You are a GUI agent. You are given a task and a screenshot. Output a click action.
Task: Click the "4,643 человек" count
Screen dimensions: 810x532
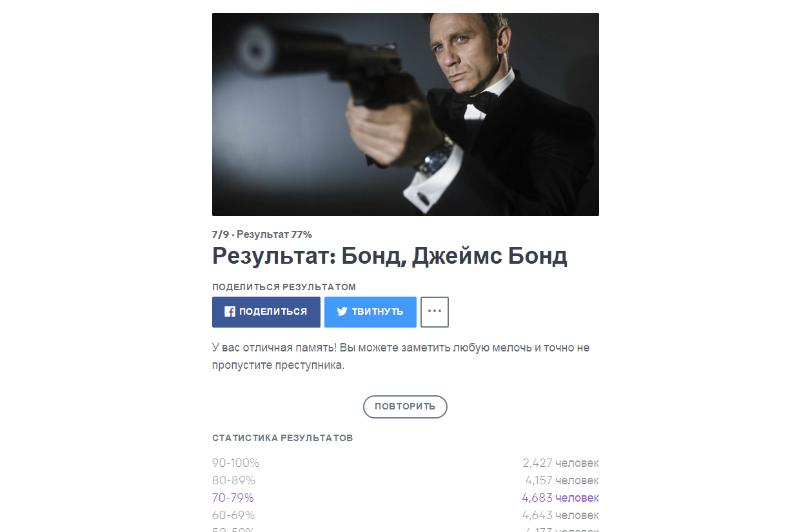(560, 515)
